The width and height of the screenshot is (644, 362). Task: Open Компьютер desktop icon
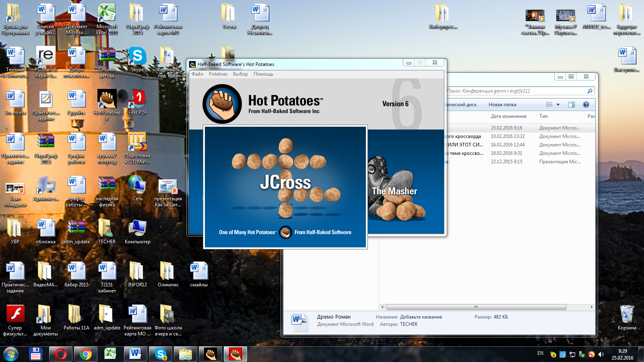point(138,232)
